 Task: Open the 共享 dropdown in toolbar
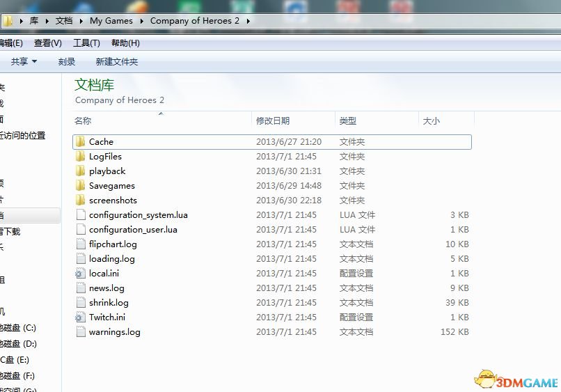[24, 61]
